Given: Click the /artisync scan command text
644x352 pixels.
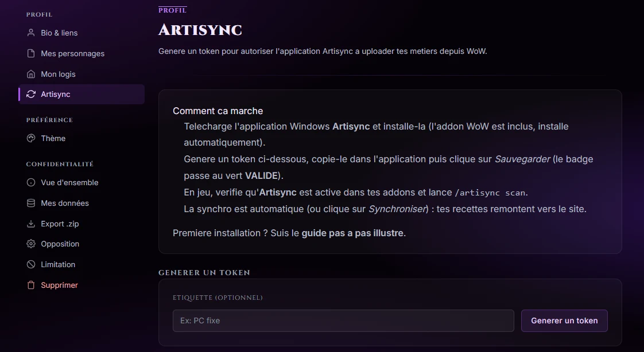Looking at the screenshot, I should tap(490, 193).
